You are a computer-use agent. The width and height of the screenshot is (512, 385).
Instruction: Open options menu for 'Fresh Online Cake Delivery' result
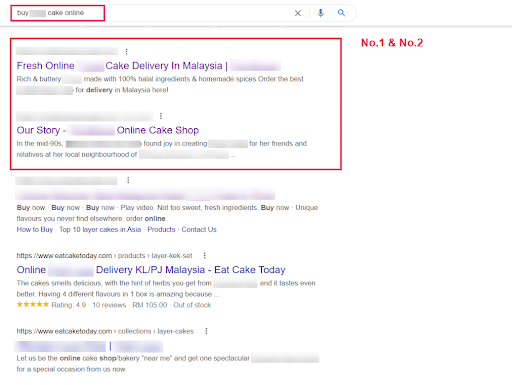[x=126, y=51]
